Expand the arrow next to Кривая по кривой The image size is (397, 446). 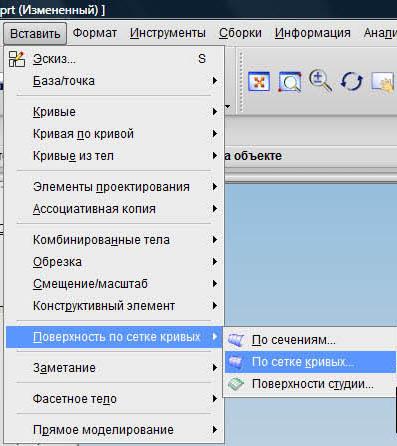tap(215, 134)
